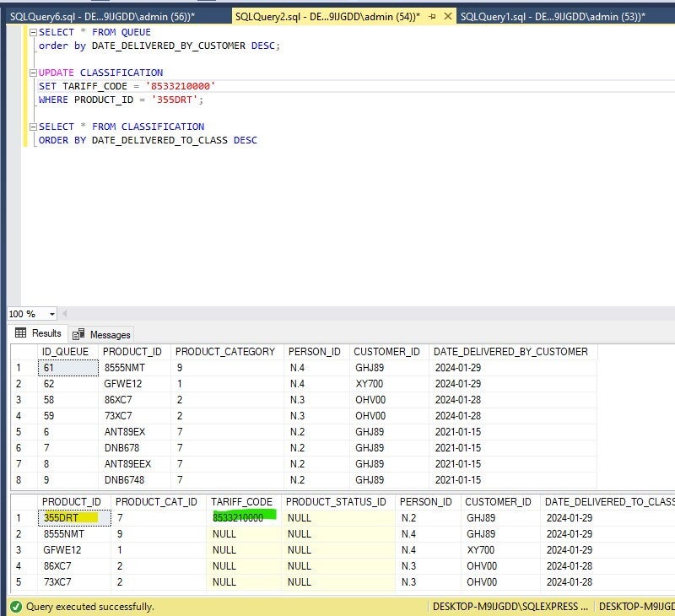Viewport: 675px width, 616px height.
Task: Select row 1 header in the QUEUE results
Action: [19, 369]
